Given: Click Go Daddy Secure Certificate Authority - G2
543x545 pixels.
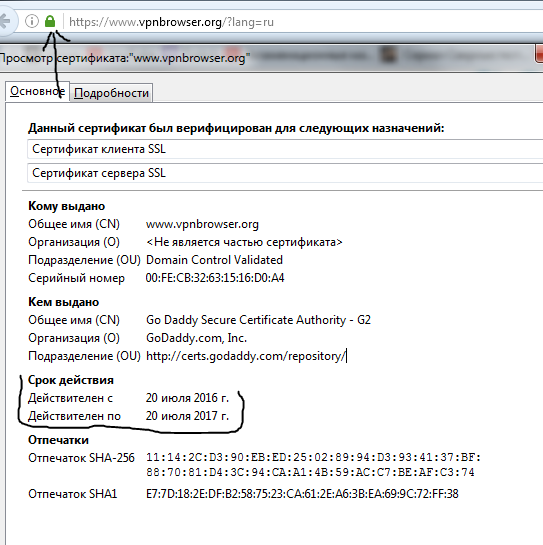Looking at the screenshot, I should pyautogui.click(x=258, y=320).
